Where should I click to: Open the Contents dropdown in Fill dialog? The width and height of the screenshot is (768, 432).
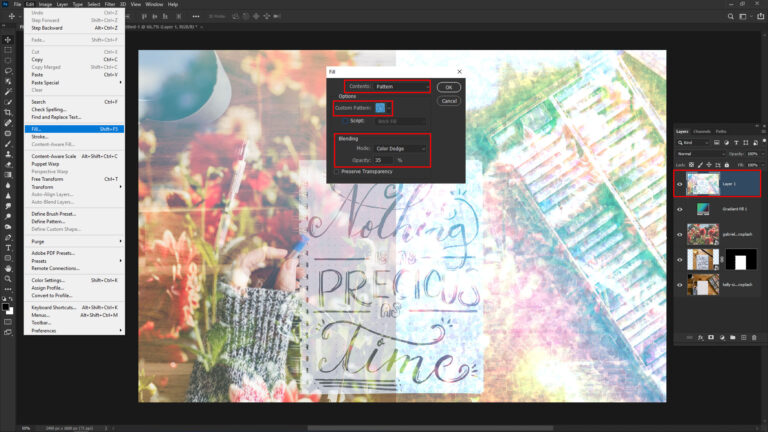click(x=401, y=86)
